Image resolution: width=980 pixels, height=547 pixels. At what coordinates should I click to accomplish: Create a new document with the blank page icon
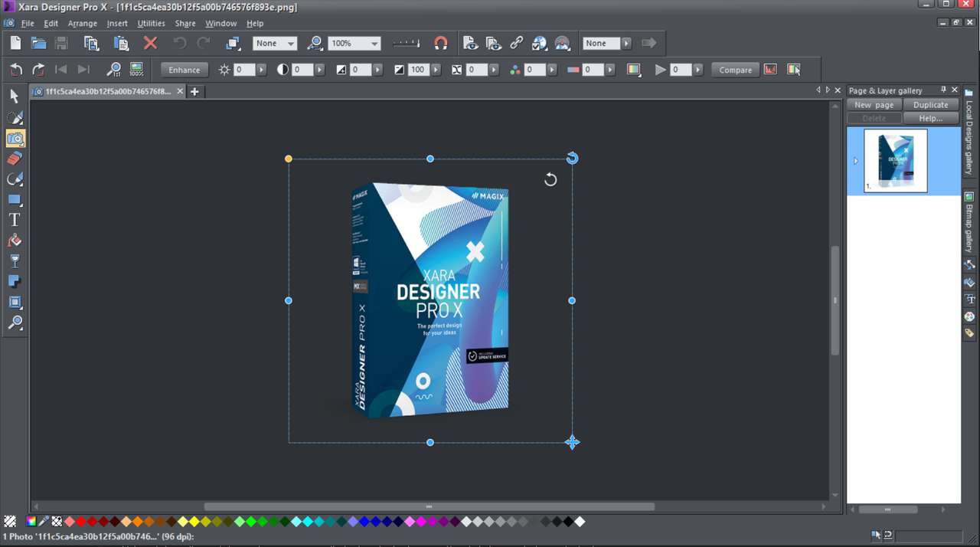pos(15,44)
